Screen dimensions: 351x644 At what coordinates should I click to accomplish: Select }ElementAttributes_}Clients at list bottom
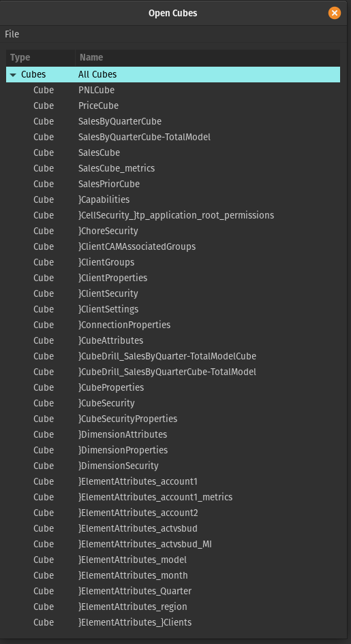(173, 622)
